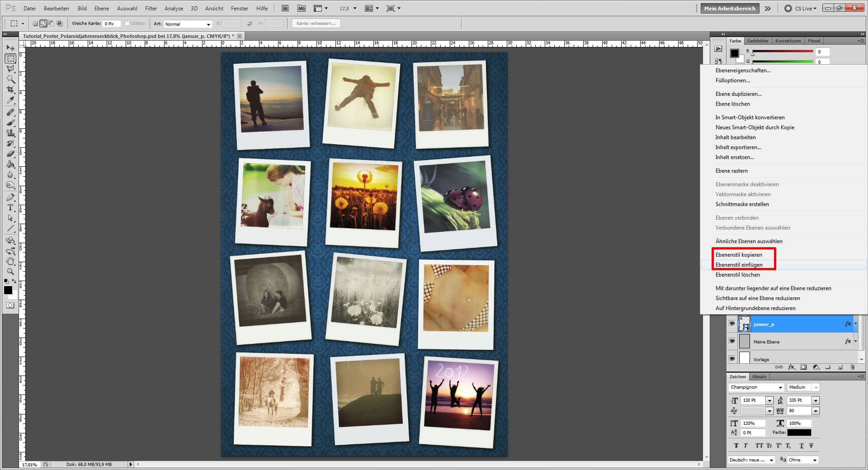Image resolution: width=868 pixels, height=470 pixels.
Task: Toggle visibility of the Vorlage layer
Action: point(732,359)
